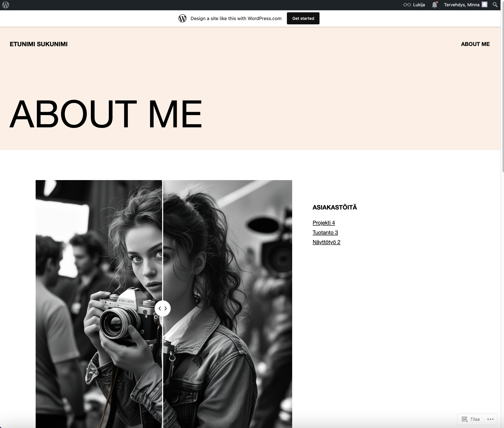Open the Lukija reader glasses icon
This screenshot has height=428, width=504.
click(x=407, y=5)
